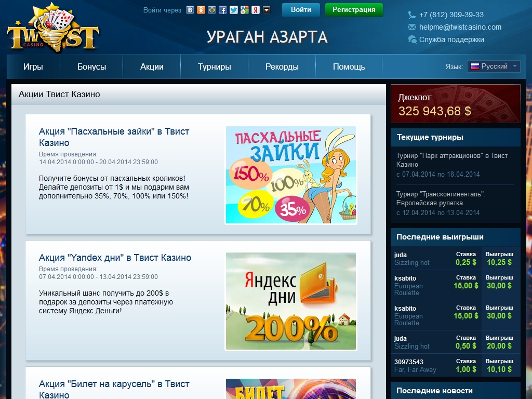Log in via VKontakte icon
Screen dimensions: 532x399
click(x=190, y=10)
